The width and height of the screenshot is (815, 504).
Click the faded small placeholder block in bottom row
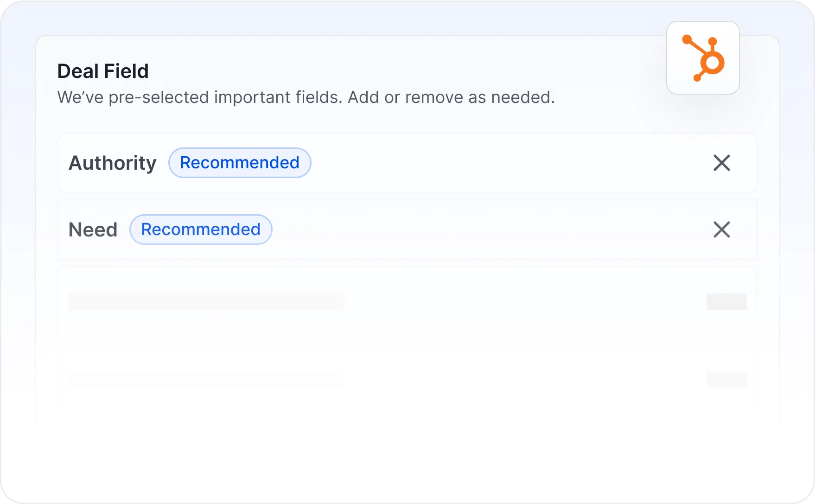point(726,379)
